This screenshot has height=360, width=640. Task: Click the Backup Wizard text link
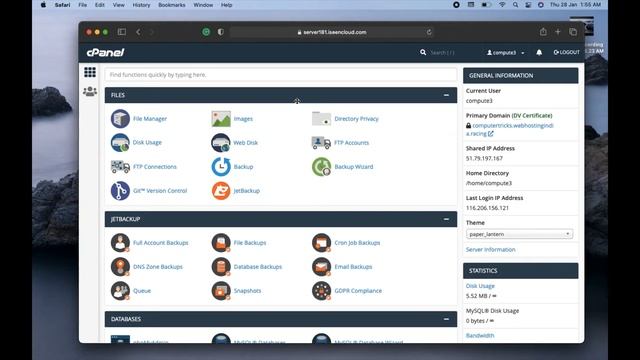click(x=353, y=167)
